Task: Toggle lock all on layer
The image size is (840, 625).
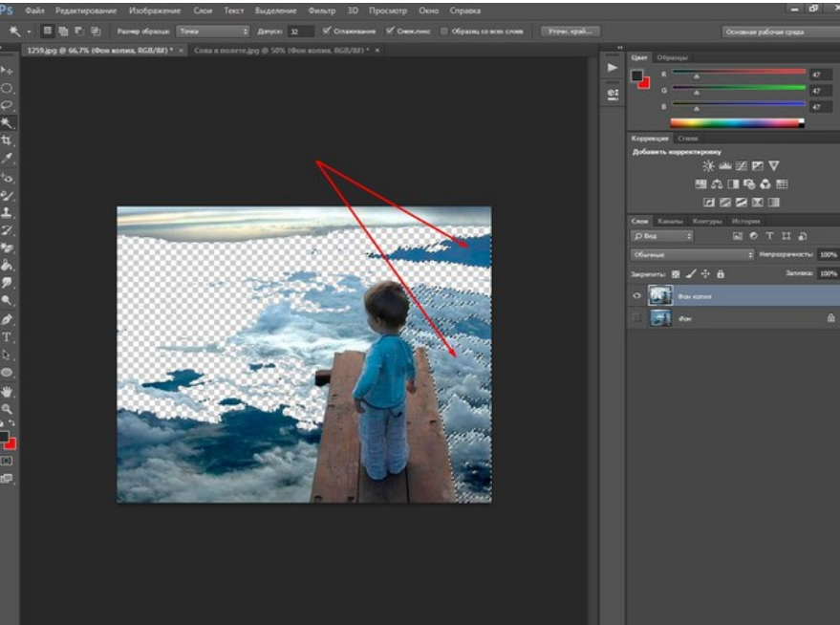Action: click(x=721, y=274)
